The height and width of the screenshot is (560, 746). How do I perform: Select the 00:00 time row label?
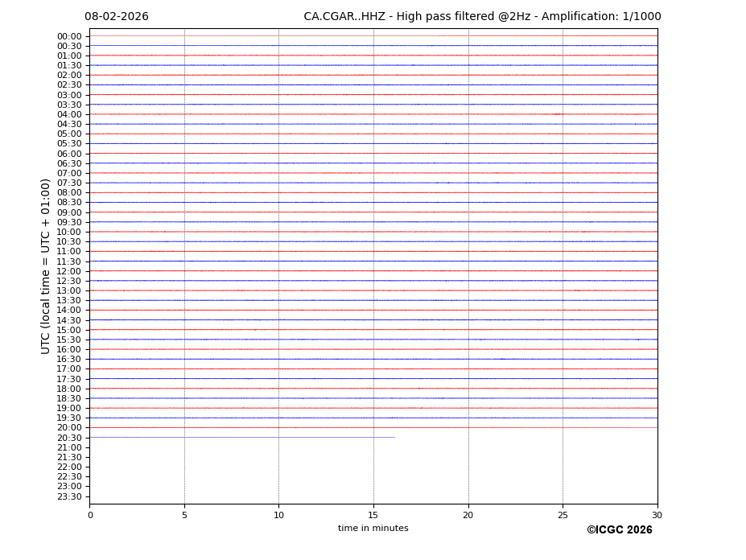(69, 36)
